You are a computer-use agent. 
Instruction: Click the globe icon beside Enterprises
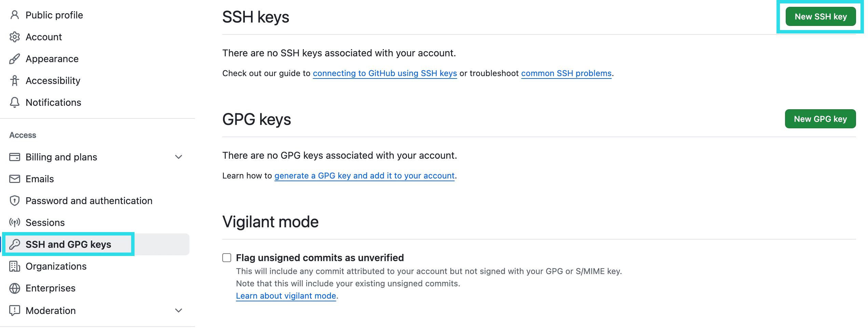tap(15, 288)
